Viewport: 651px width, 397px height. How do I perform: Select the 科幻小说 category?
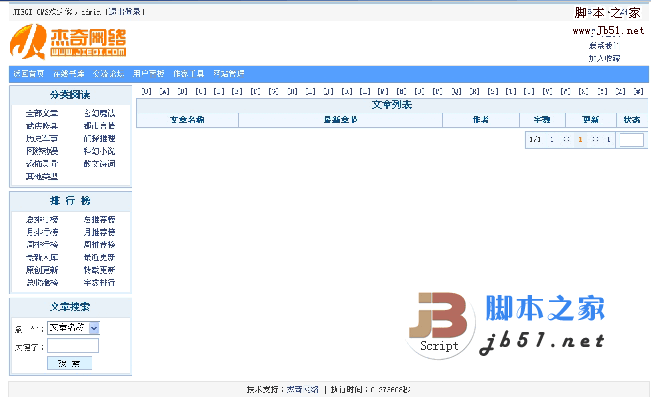tap(99, 151)
